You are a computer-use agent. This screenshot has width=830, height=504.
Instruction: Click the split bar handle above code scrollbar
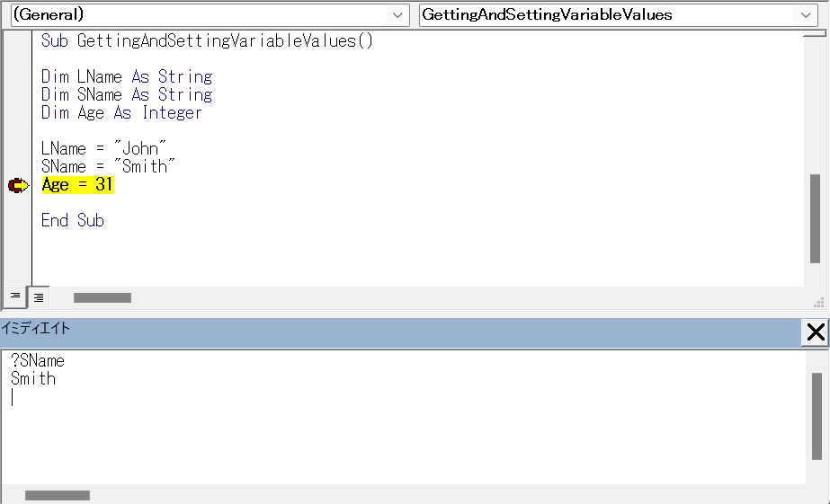coord(815,34)
